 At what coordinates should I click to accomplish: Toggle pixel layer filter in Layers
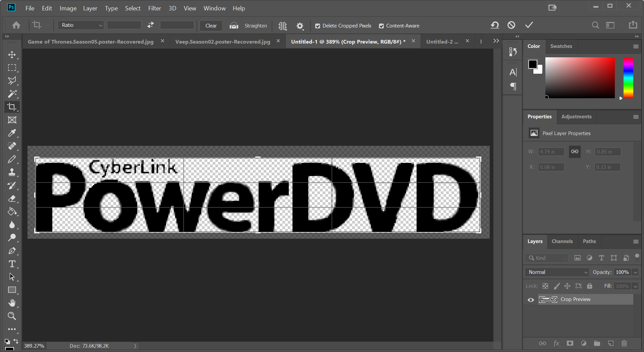[x=578, y=258]
